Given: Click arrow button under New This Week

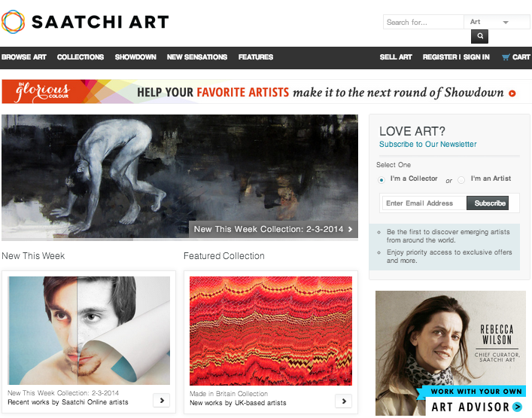Looking at the screenshot, I should pyautogui.click(x=162, y=401).
